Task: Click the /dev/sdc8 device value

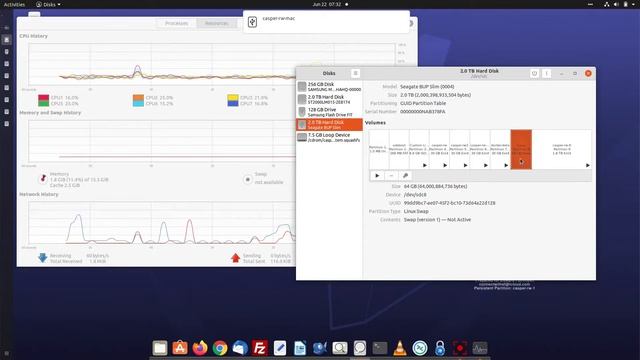Action: tap(415, 195)
